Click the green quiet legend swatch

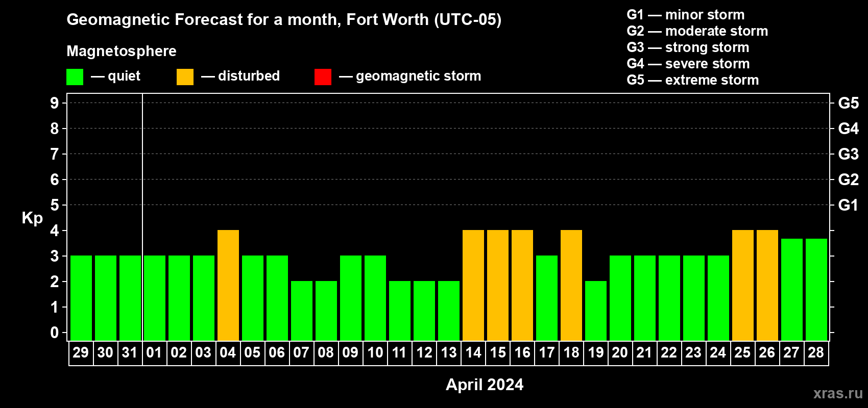(x=75, y=77)
